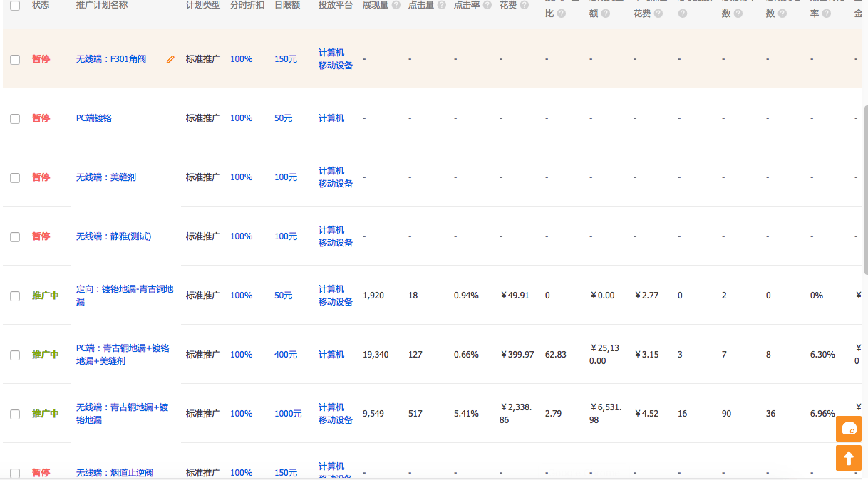Select checkbox of 无线端:静雅(测试) row
Viewport: 868px width, 480px height.
pos(15,237)
